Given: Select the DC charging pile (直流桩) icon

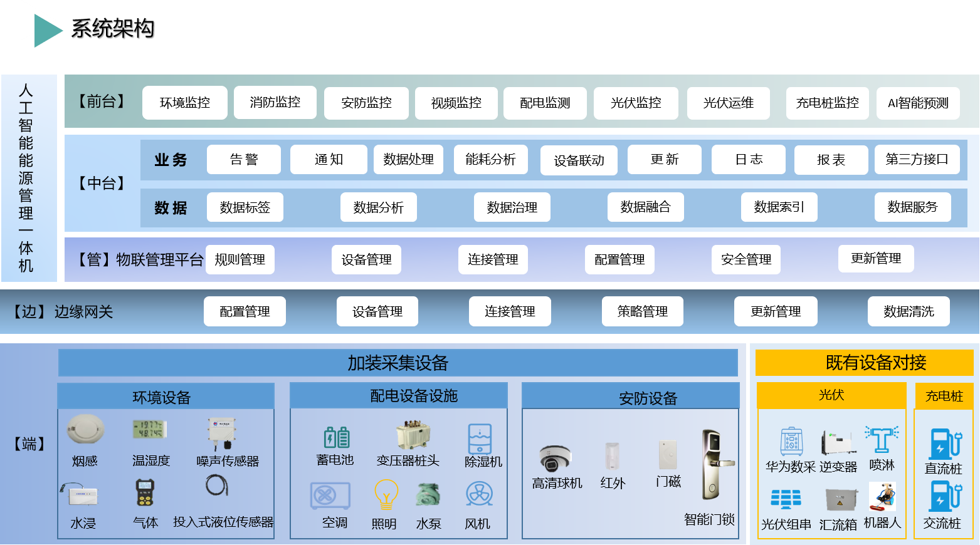Looking at the screenshot, I should 945,444.
